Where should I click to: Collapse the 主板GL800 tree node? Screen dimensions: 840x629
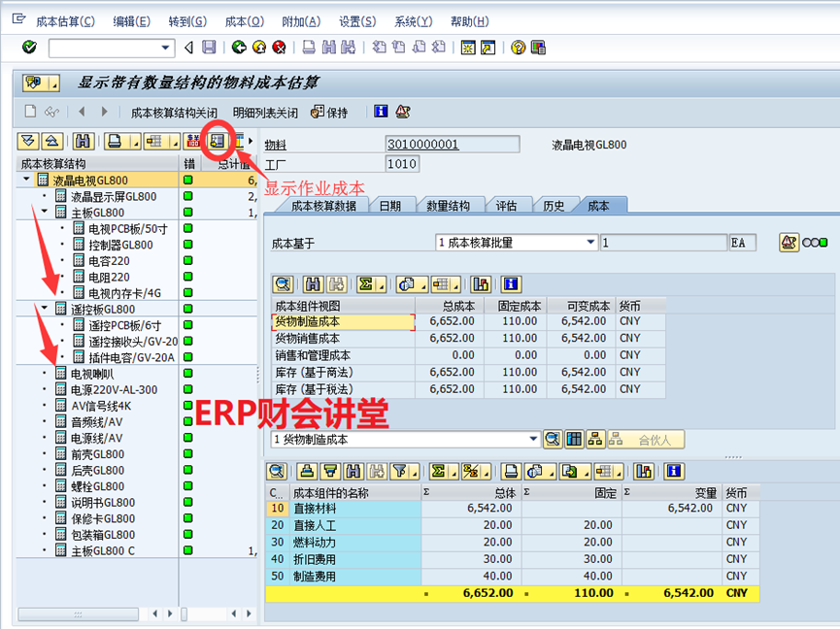click(x=45, y=213)
